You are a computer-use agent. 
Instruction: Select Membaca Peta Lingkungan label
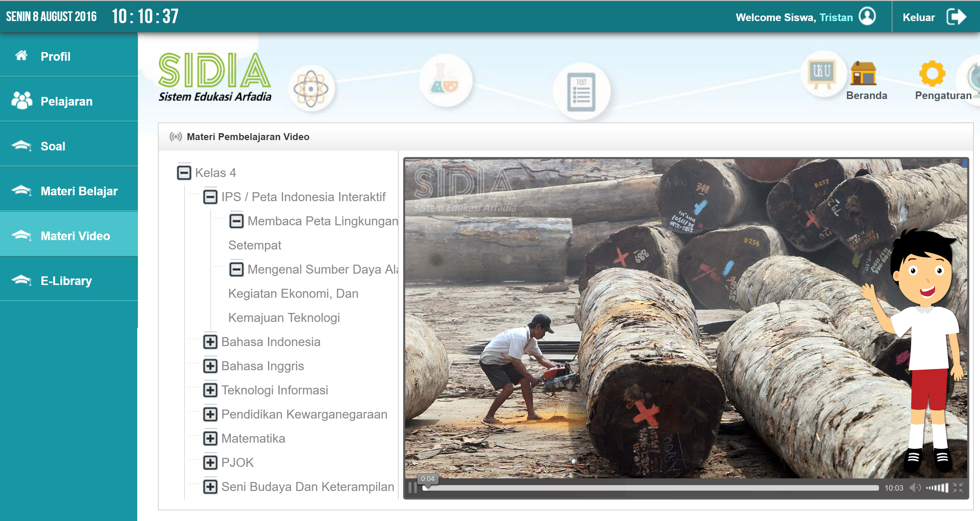point(323,221)
